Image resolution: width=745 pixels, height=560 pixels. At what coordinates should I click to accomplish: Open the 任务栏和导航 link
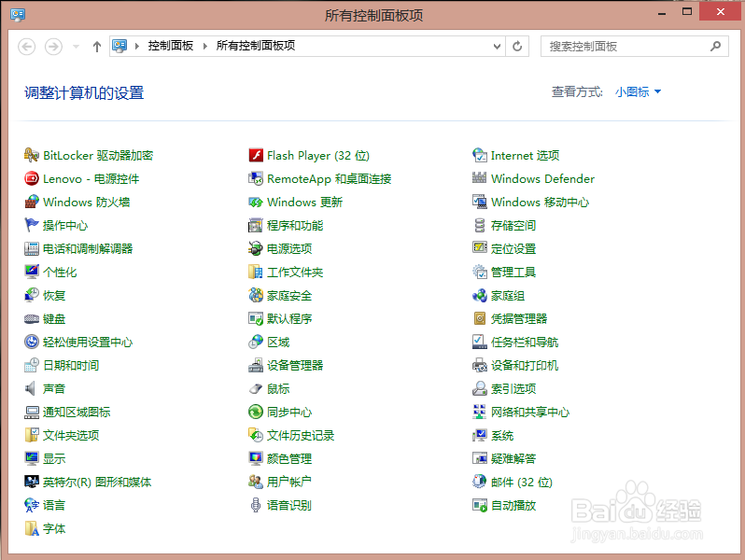[x=525, y=342]
